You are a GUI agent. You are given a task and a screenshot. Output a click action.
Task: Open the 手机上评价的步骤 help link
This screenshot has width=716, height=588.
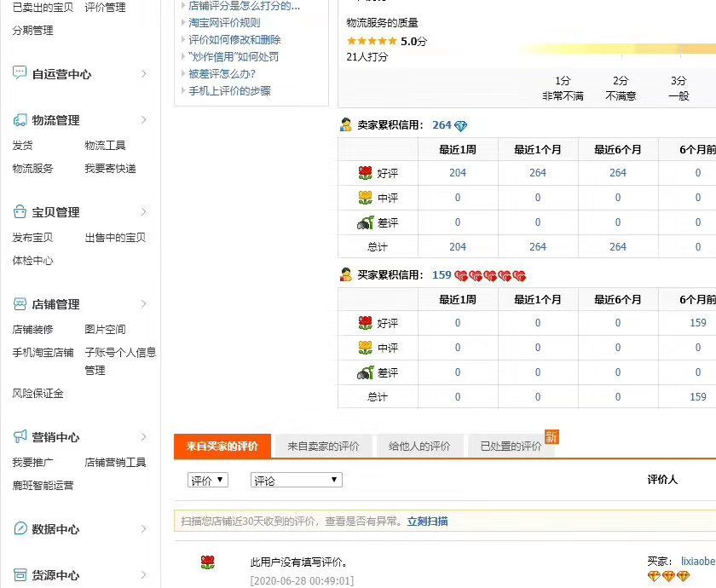229,91
